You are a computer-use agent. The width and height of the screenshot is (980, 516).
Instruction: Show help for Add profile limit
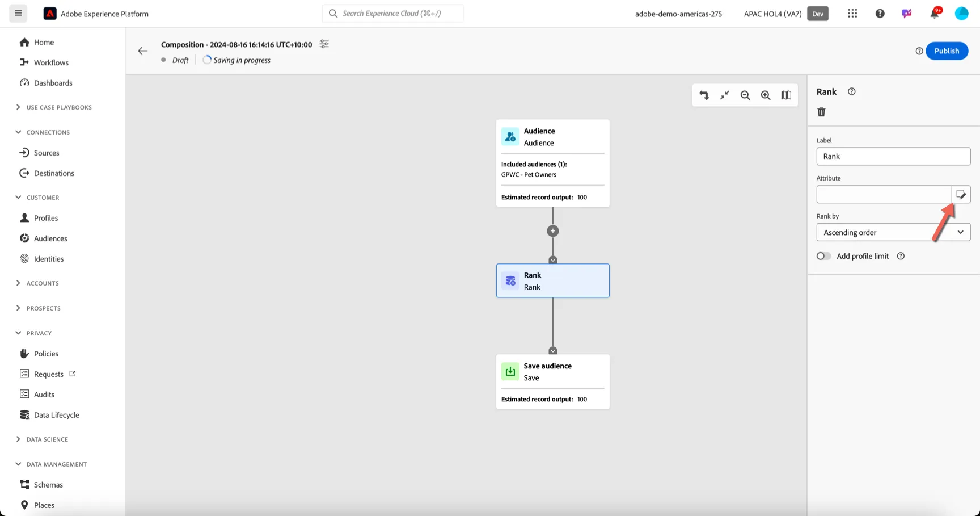pos(901,256)
